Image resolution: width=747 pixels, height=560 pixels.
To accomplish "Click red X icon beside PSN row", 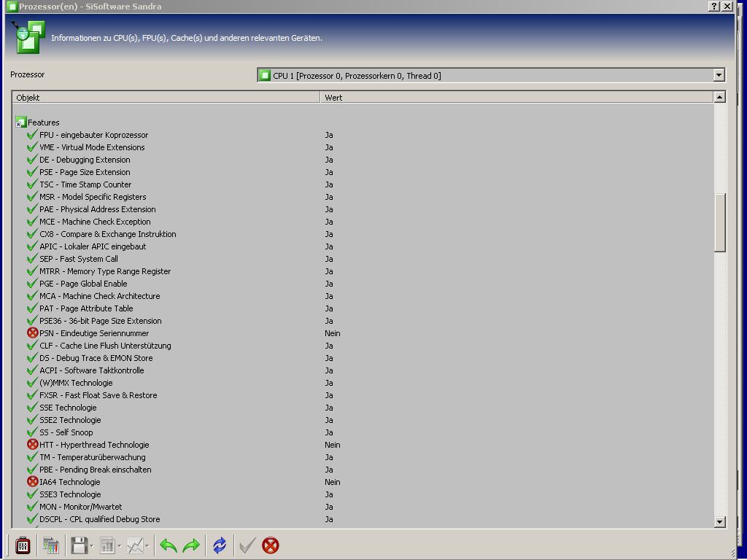I will [32, 332].
